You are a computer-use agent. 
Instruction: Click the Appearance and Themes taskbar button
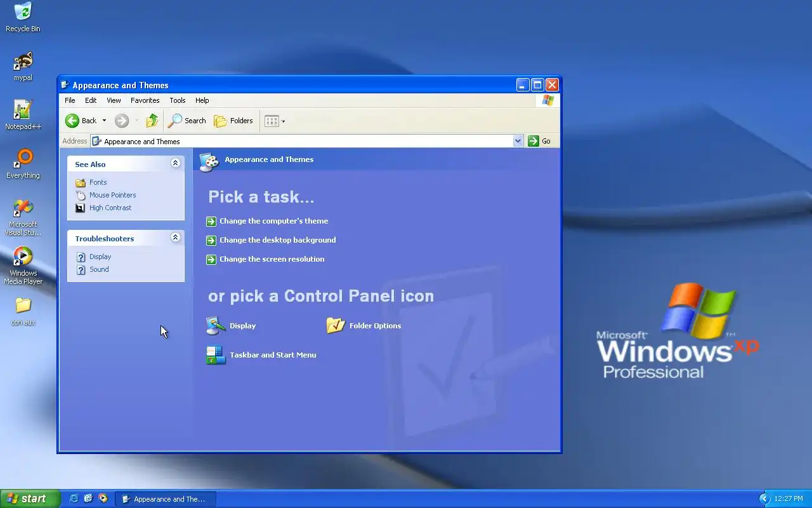(x=166, y=499)
